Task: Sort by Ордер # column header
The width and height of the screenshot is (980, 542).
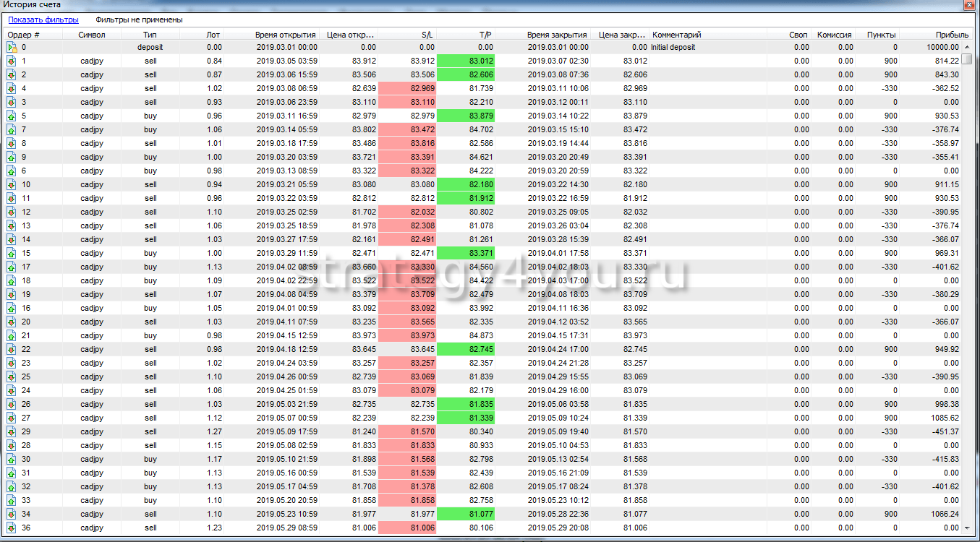Action: tap(24, 35)
